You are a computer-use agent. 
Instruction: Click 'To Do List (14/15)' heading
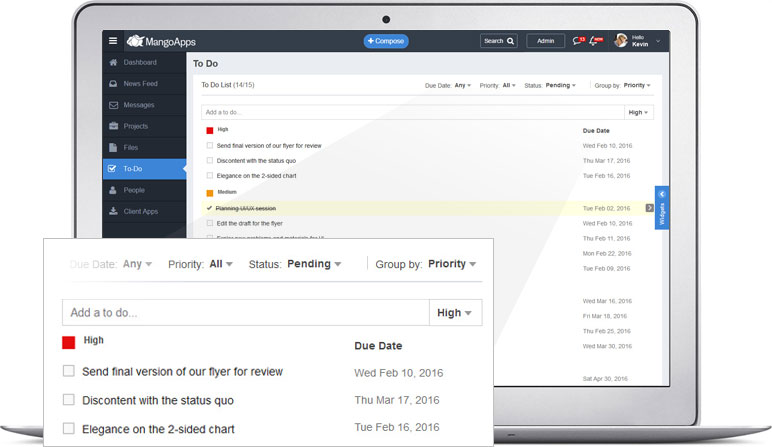pyautogui.click(x=228, y=85)
